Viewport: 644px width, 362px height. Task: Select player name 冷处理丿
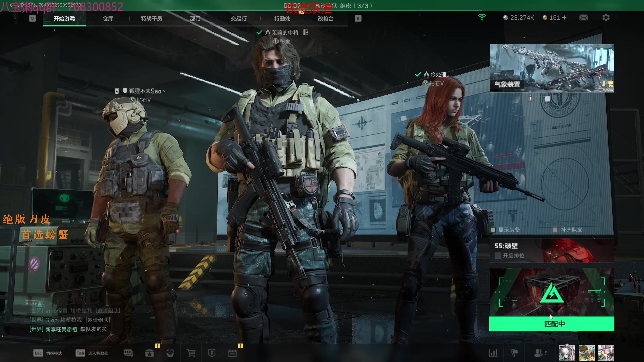click(x=440, y=74)
